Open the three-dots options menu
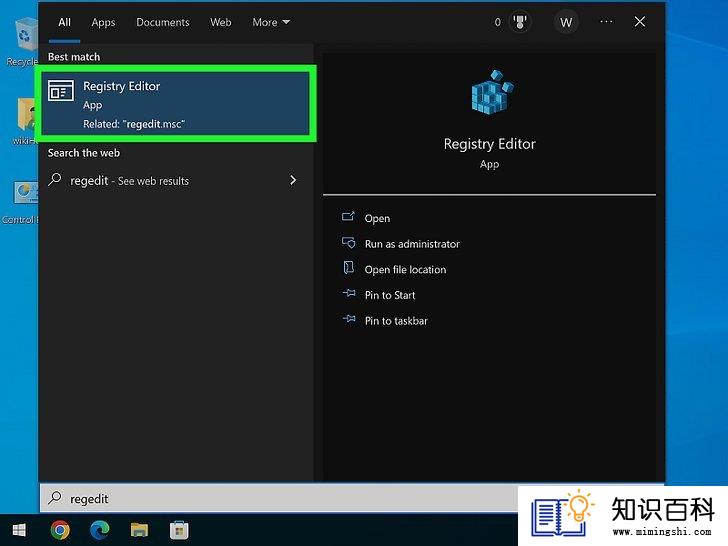The width and height of the screenshot is (728, 546). click(x=606, y=22)
